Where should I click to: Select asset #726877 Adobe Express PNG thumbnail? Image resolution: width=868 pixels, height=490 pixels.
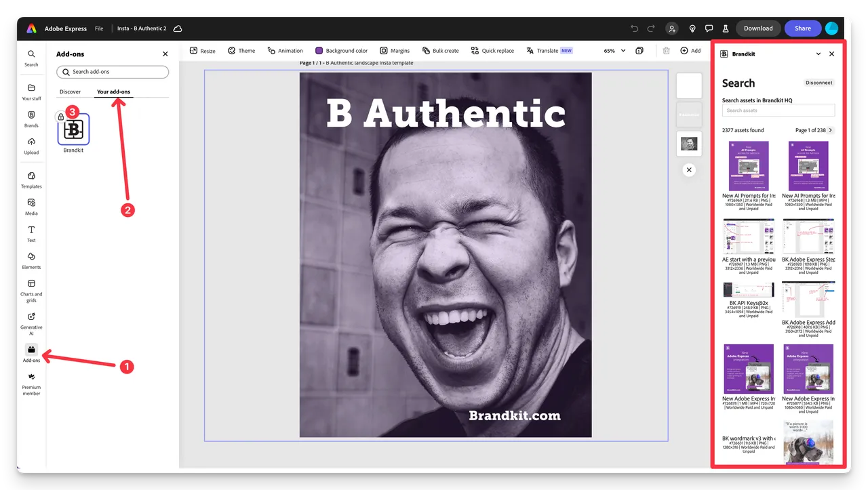point(808,369)
